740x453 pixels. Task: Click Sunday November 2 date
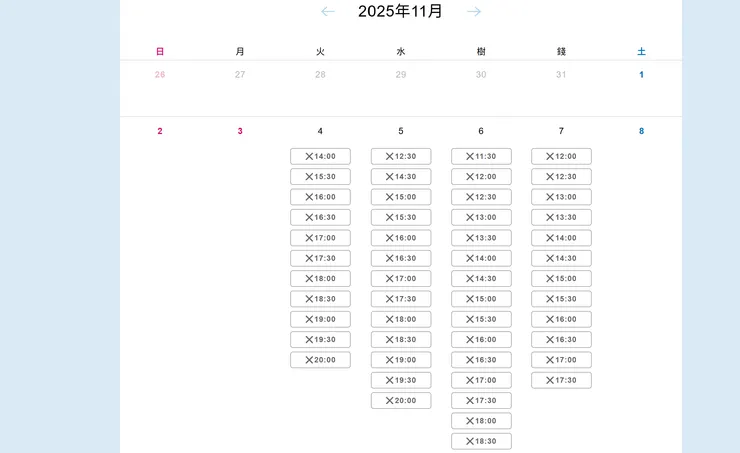[160, 131]
